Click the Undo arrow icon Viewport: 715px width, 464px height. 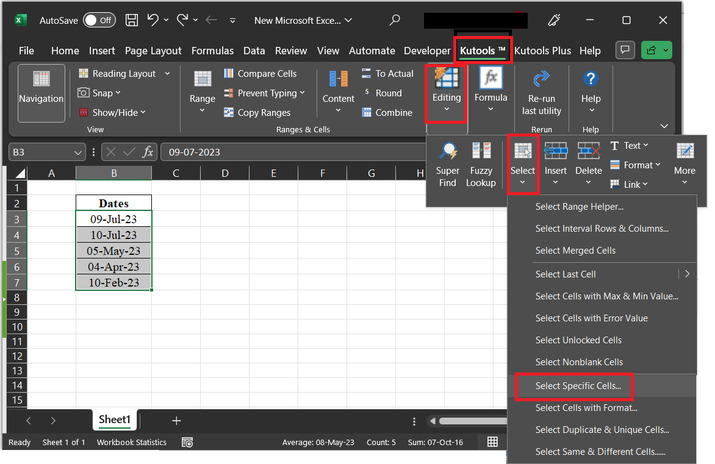point(153,20)
